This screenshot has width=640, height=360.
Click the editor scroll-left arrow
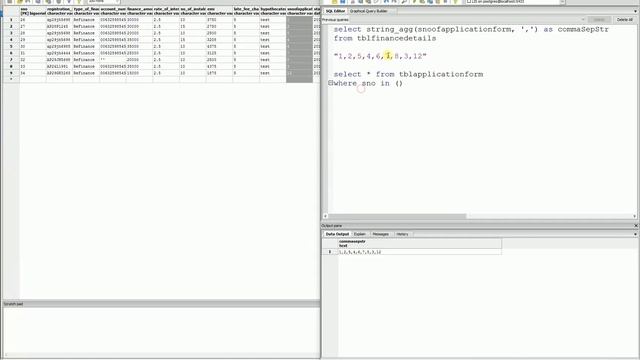click(325, 216)
